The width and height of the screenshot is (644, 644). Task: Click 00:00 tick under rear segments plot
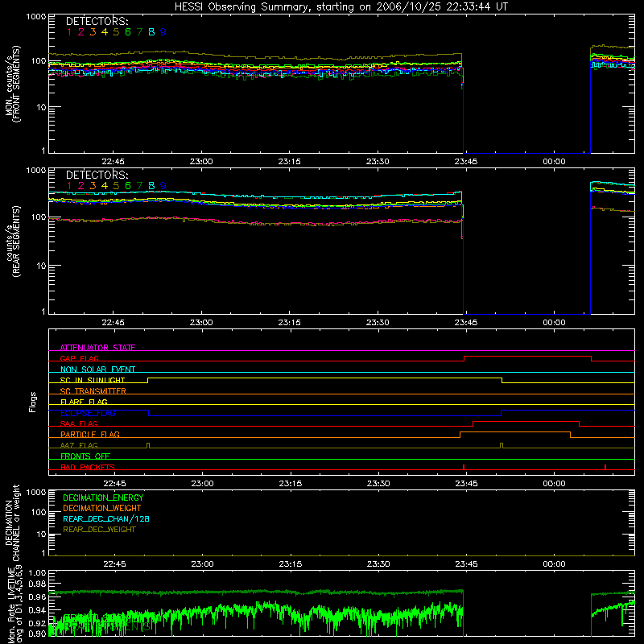(x=554, y=323)
